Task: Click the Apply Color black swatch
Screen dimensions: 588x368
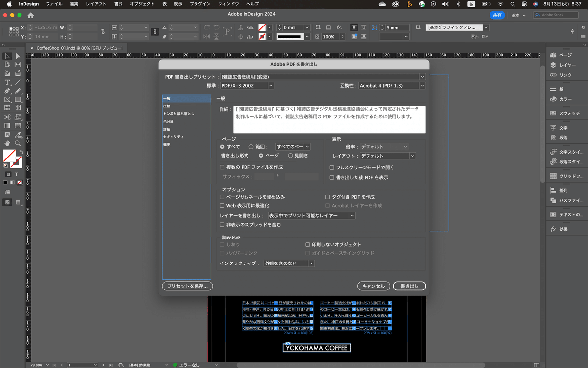Action: click(x=5, y=182)
